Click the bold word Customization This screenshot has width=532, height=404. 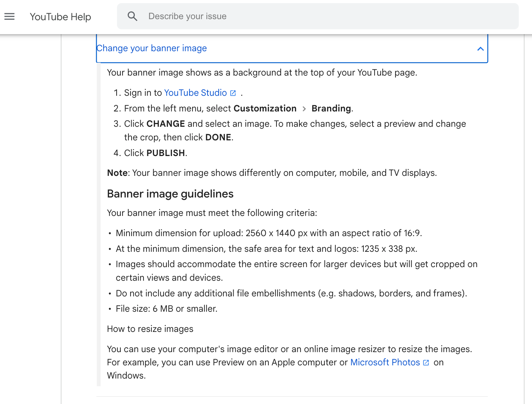(265, 108)
